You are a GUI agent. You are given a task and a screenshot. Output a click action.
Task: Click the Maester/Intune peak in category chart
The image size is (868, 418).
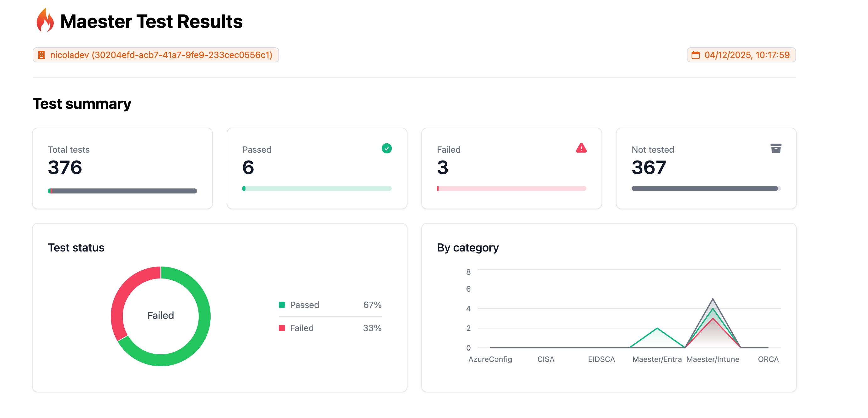[712, 299]
